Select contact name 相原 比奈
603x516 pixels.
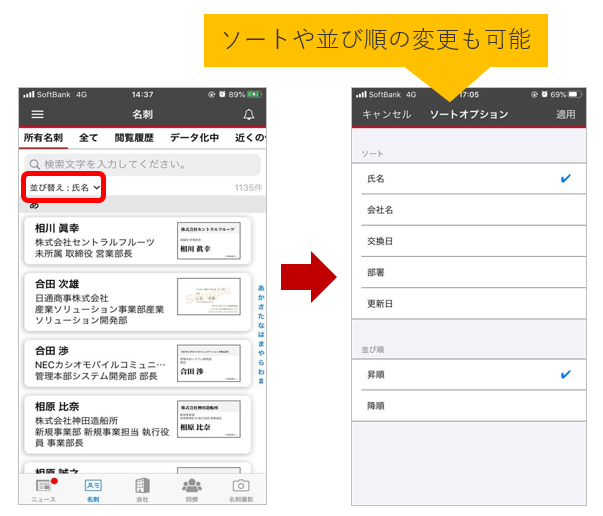point(57,407)
